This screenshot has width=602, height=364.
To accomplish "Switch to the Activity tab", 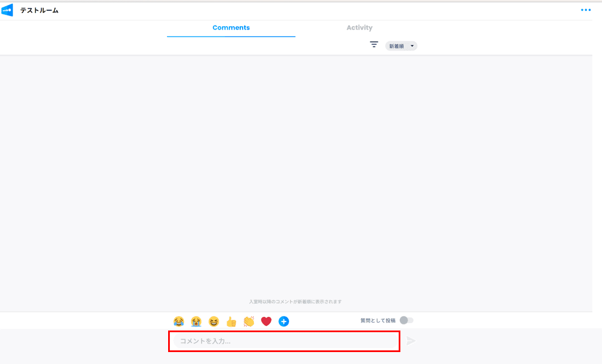I will pos(359,28).
